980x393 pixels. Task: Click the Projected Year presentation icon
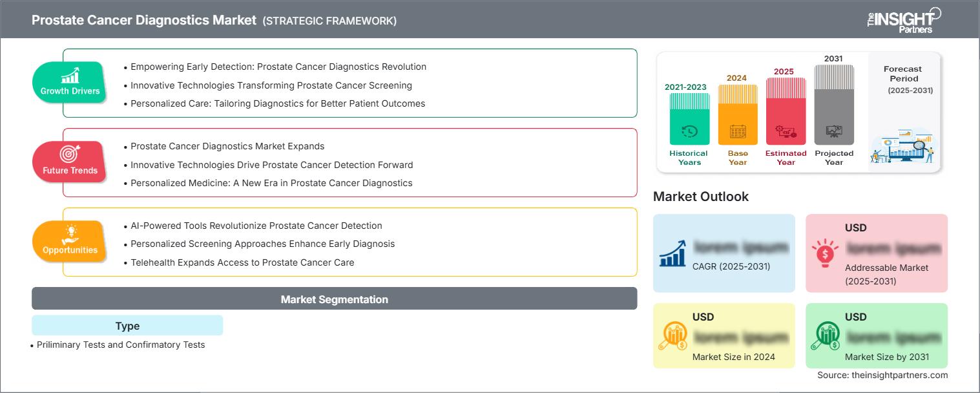click(x=834, y=132)
